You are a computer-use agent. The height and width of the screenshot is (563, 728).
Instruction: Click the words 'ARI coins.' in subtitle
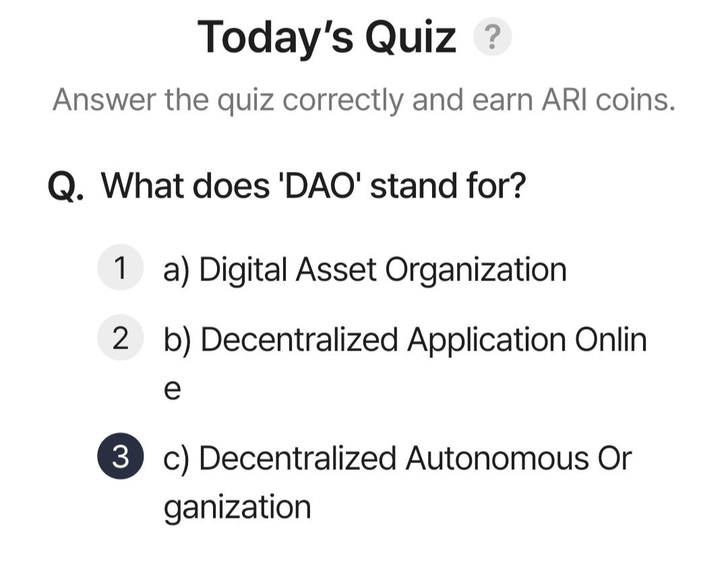[608, 99]
